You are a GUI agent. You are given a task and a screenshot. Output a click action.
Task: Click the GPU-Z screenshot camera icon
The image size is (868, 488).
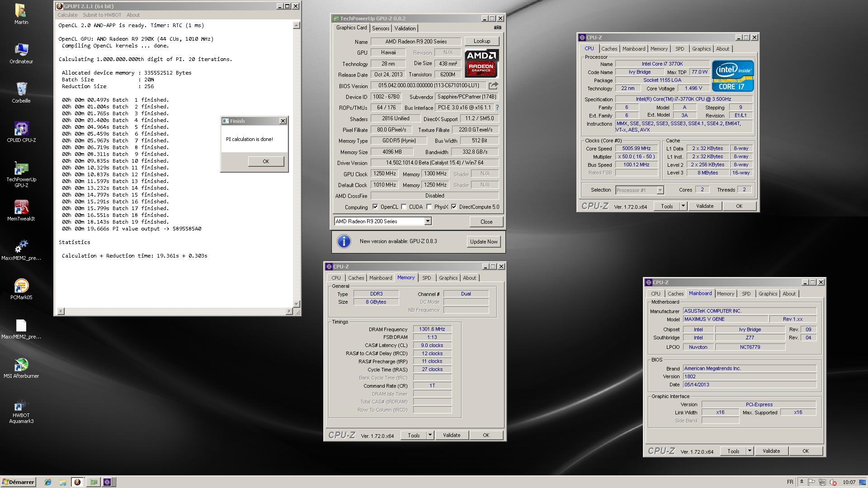[x=497, y=28]
